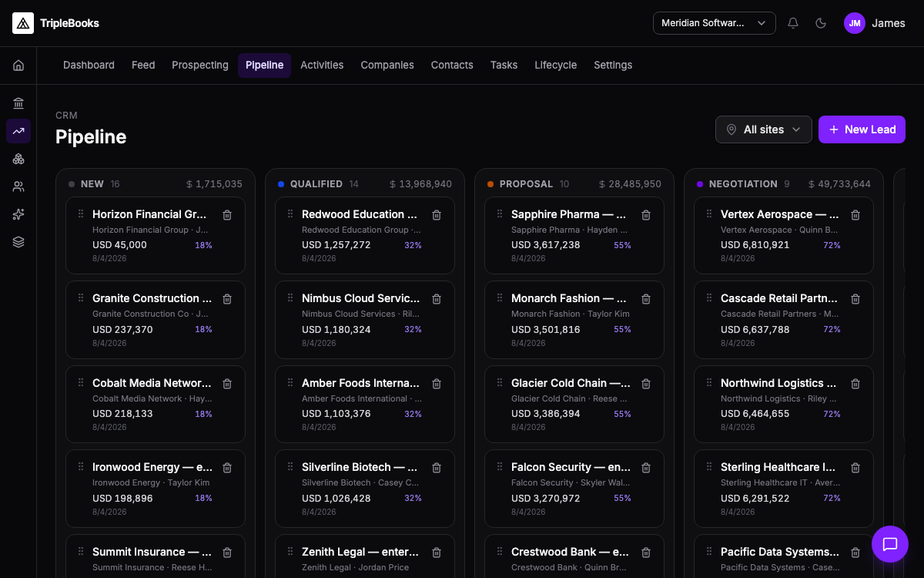The image size is (924, 578).
Task: Delete the Glacier Cold Chain card
Action: tap(646, 384)
